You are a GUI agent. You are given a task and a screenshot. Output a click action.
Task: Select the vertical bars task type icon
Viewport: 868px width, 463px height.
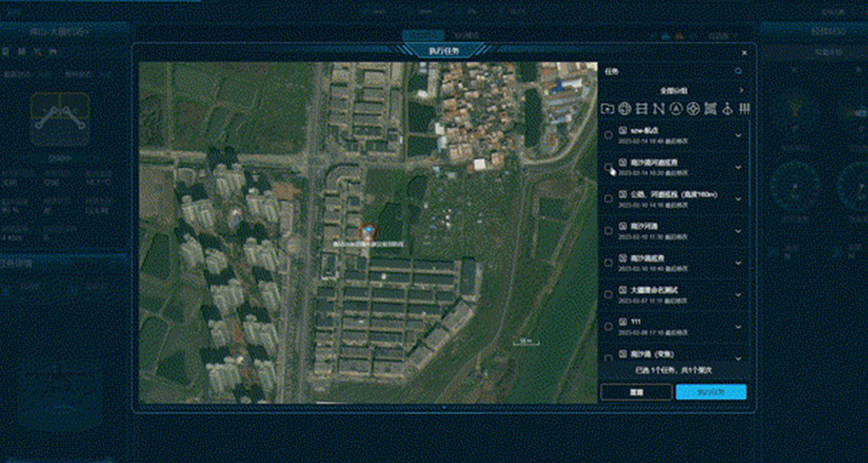(744, 109)
